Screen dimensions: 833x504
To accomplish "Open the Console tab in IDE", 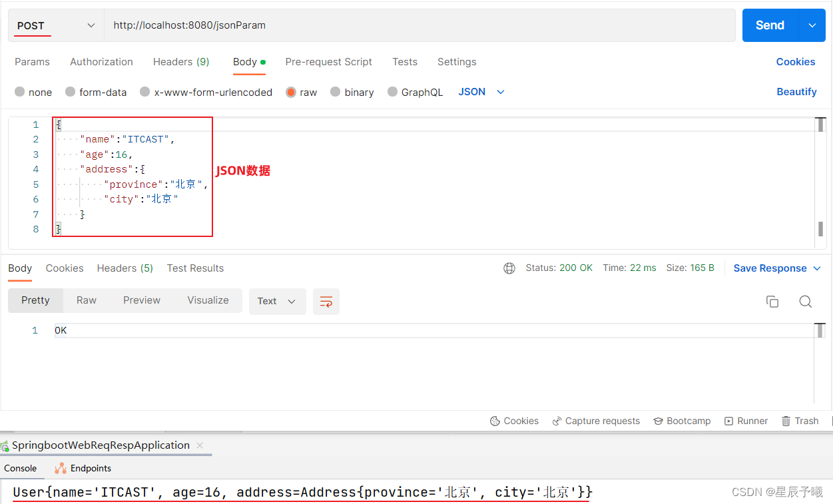I will (x=20, y=468).
